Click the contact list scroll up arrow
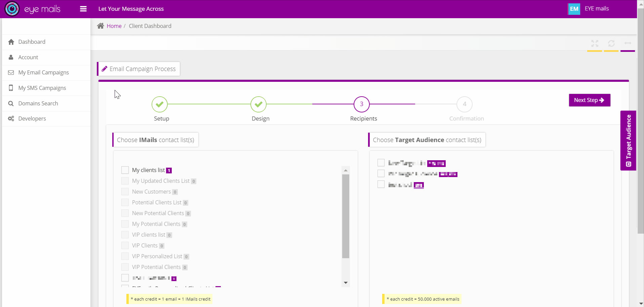 point(346,170)
